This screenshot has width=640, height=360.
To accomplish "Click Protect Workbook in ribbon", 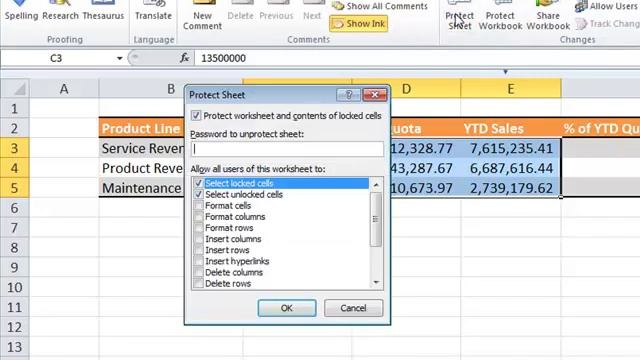I will (x=500, y=16).
